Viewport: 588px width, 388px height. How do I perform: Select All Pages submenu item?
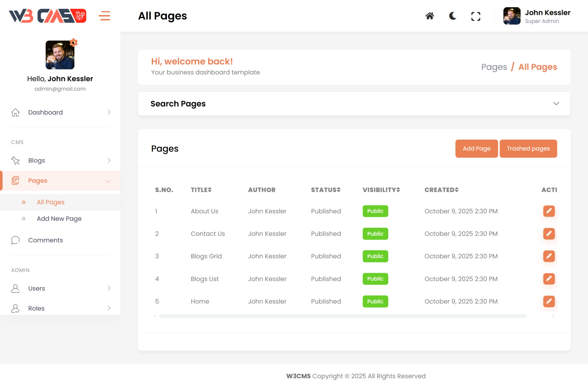[x=51, y=202]
